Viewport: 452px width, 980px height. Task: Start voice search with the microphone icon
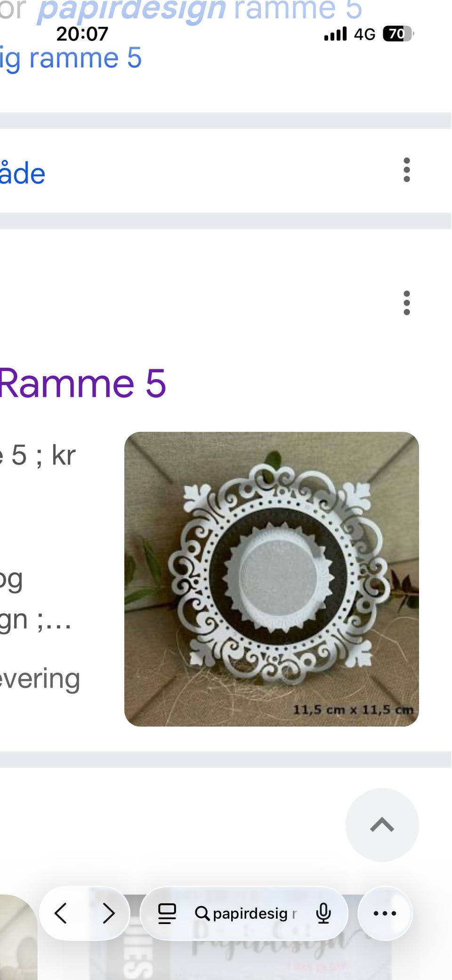click(x=323, y=914)
